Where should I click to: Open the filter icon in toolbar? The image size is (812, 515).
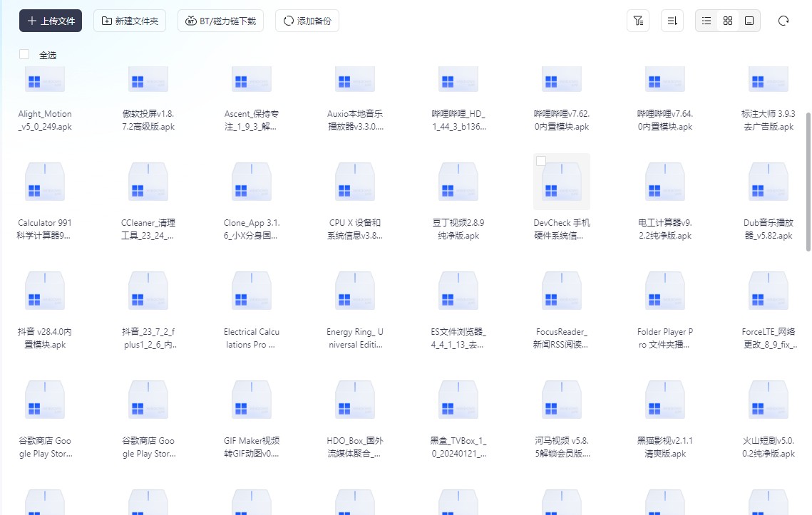(638, 21)
